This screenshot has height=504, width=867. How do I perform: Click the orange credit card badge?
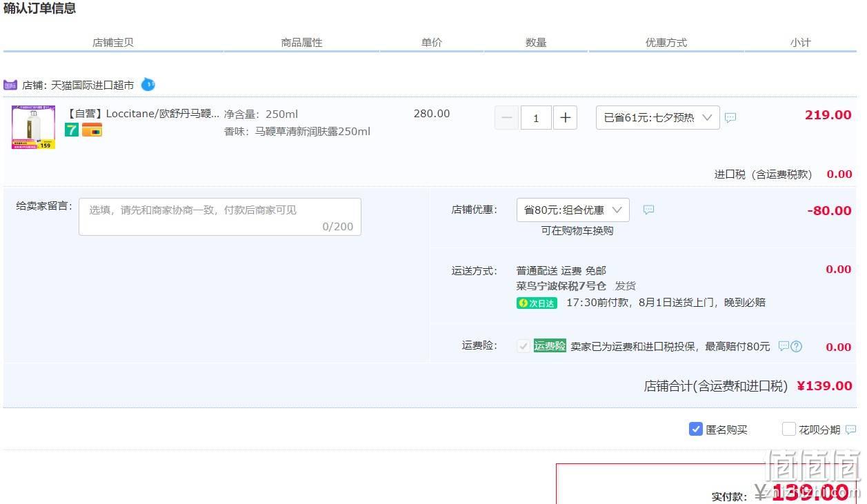point(92,130)
